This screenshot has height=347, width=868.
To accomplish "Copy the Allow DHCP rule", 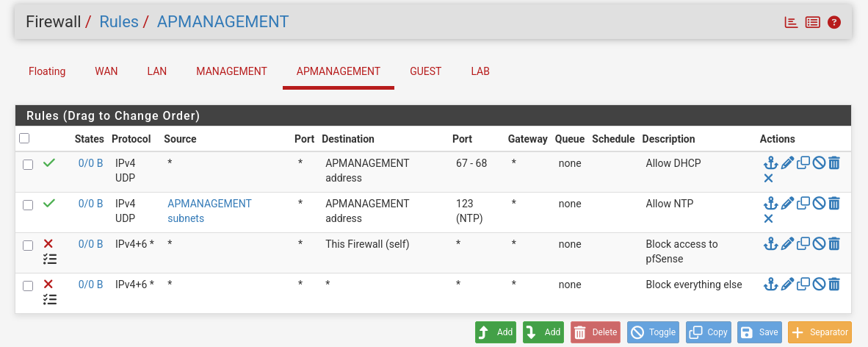I will coord(803,163).
